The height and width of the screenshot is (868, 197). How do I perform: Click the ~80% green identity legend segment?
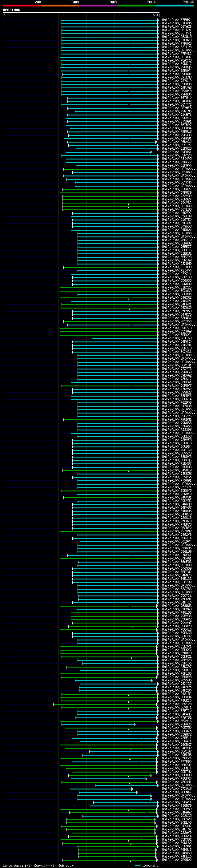point(137,6)
